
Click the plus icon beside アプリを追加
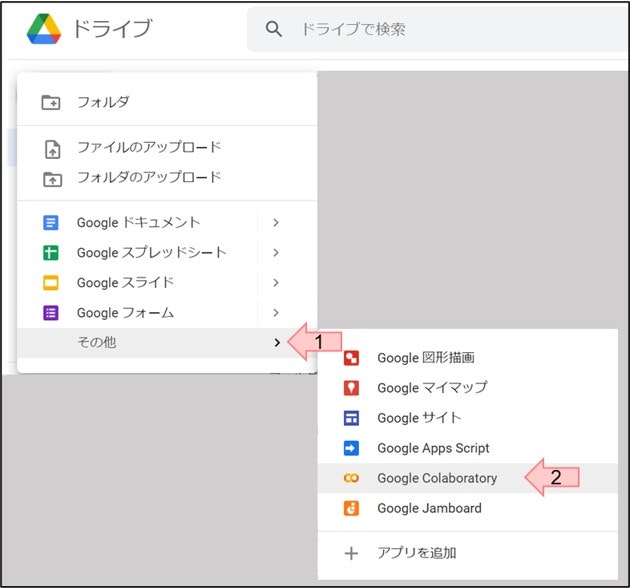352,553
